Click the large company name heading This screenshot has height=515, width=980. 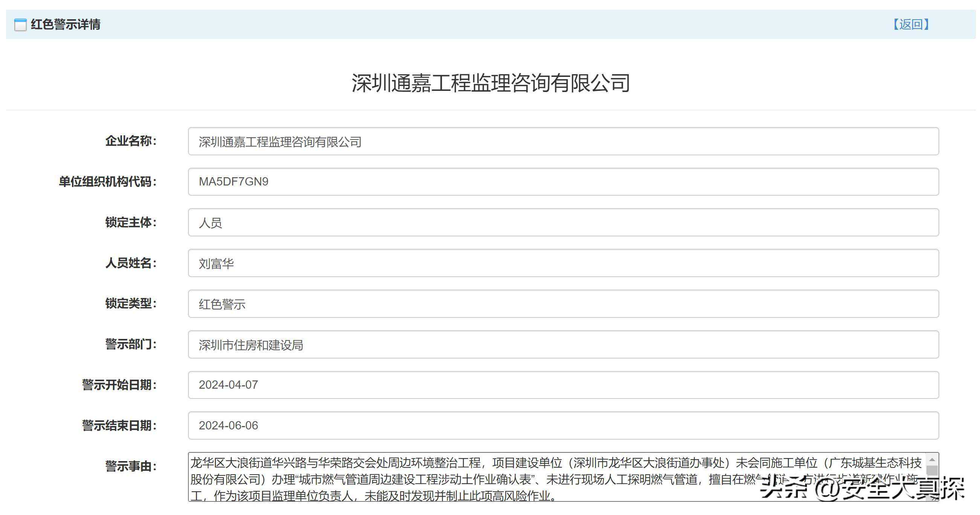point(491,83)
